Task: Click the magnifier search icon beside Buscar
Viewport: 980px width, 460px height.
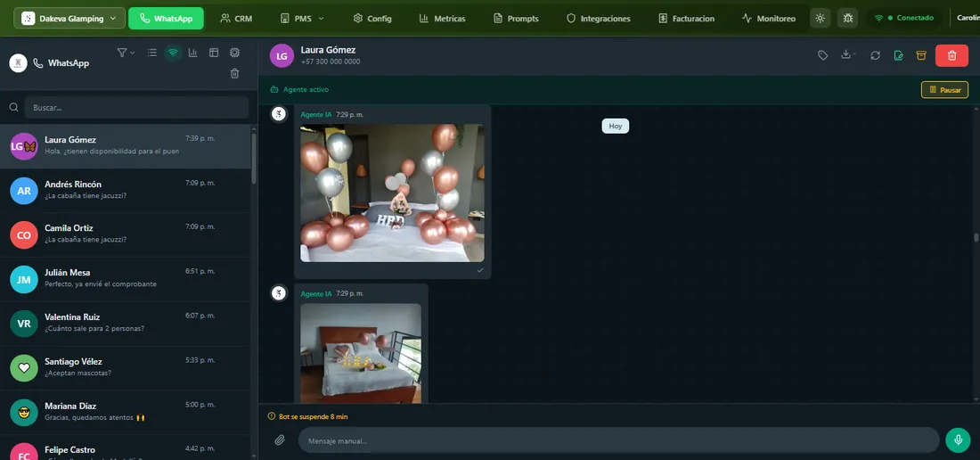Action: point(13,108)
